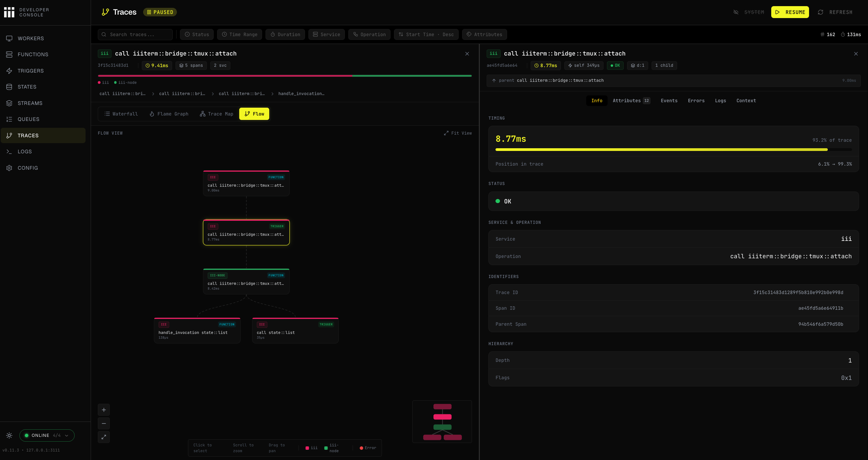The width and height of the screenshot is (868, 460).
Task: Click the parent span up-arrow icon
Action: [494, 80]
